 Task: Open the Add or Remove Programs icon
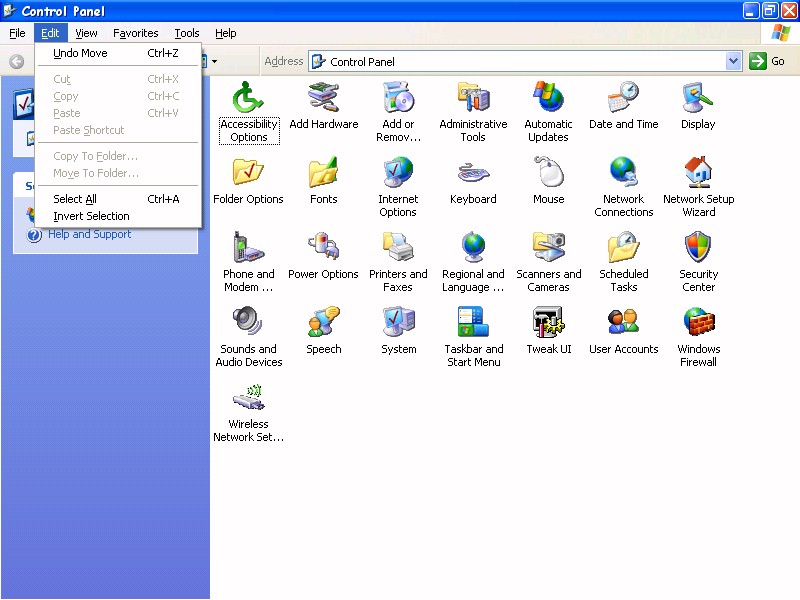pos(398,96)
